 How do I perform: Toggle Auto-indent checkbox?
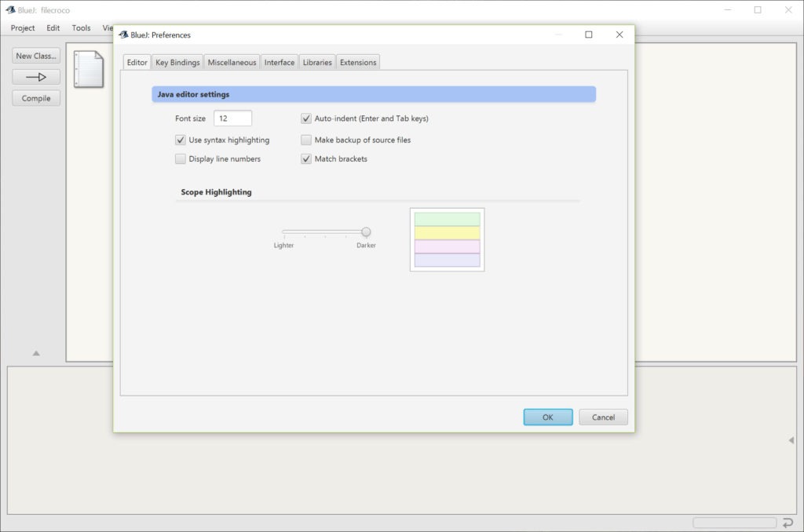click(x=306, y=118)
